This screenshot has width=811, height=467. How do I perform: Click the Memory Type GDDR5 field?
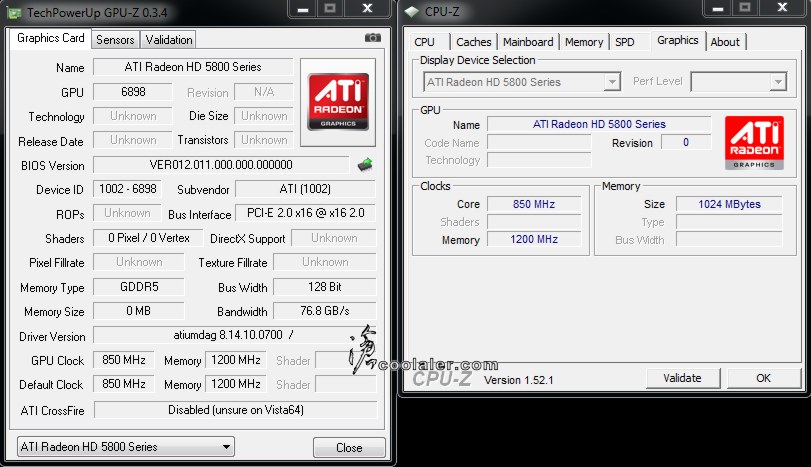point(139,287)
